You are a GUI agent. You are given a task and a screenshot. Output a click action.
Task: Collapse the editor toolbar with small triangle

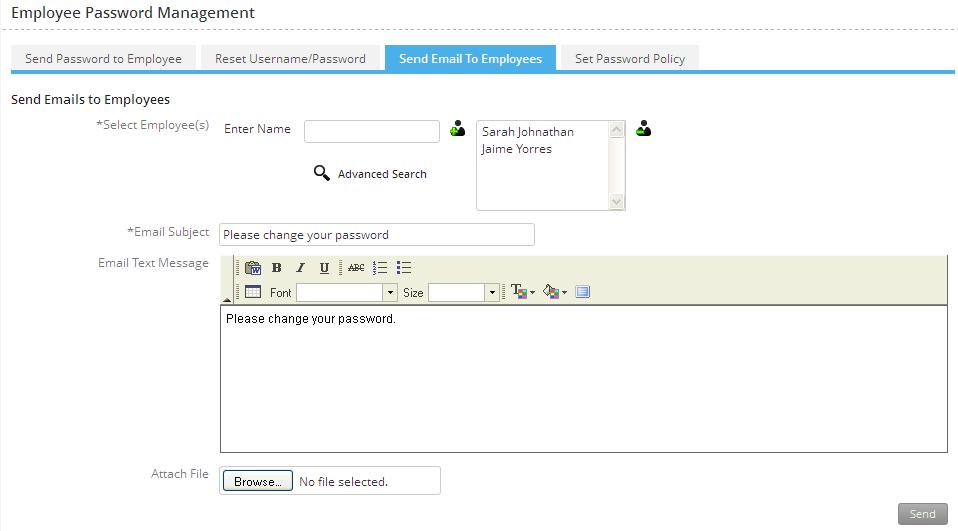(x=227, y=299)
